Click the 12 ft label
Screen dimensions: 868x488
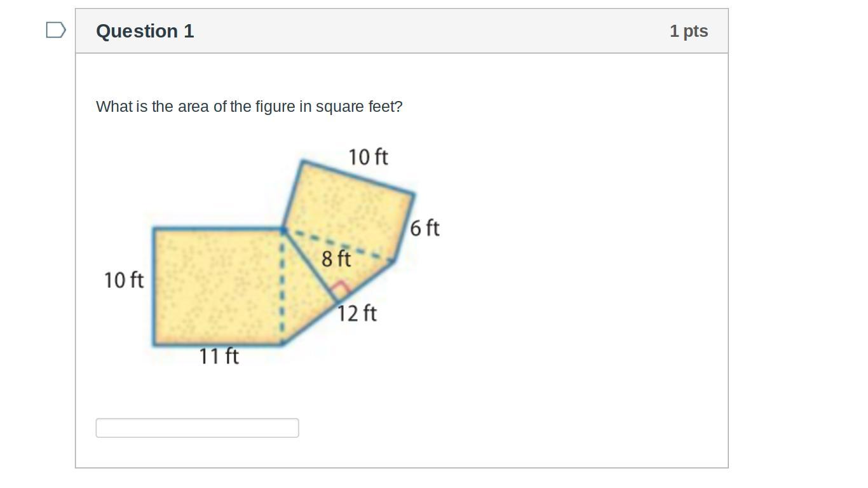(x=356, y=313)
